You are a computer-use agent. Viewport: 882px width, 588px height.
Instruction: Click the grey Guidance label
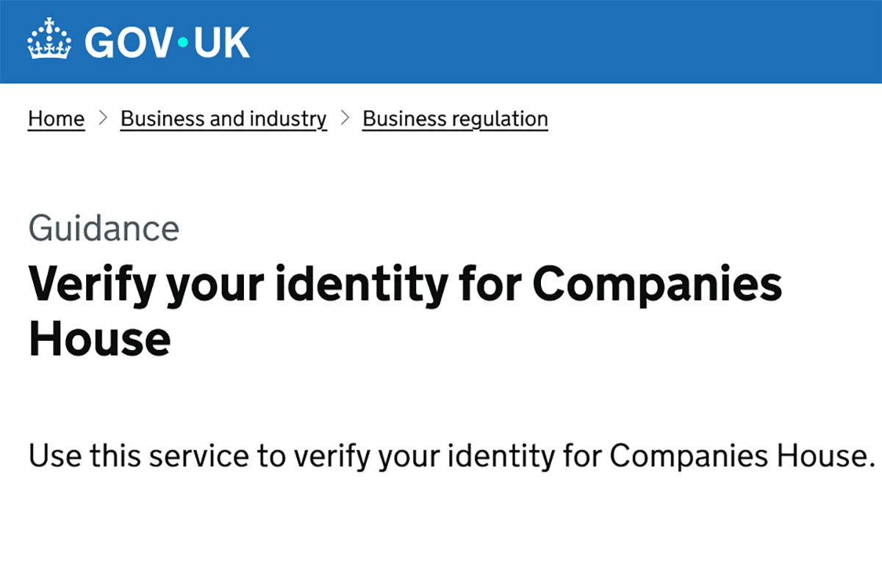(x=104, y=229)
